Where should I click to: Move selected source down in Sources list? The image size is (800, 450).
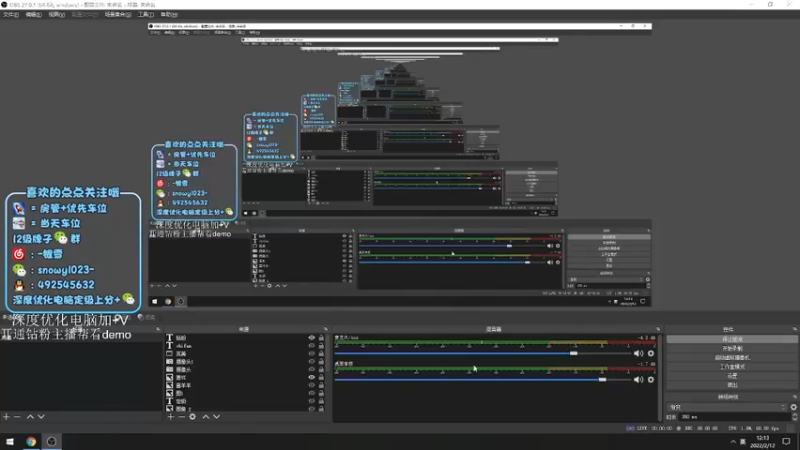[x=217, y=417]
